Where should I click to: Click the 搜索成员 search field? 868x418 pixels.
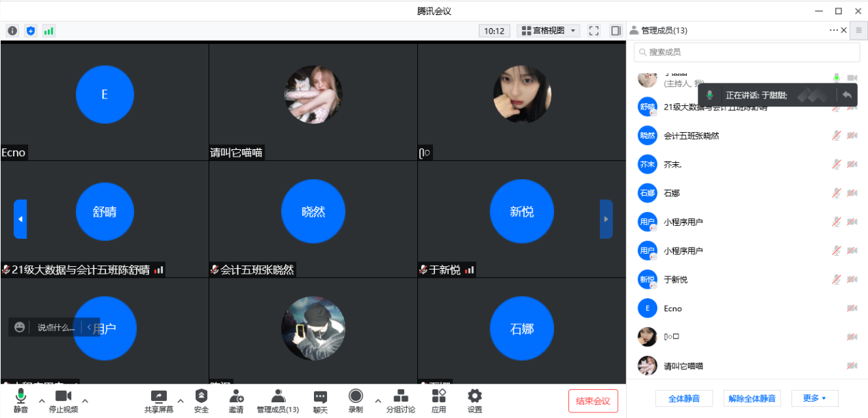pyautogui.click(x=746, y=52)
